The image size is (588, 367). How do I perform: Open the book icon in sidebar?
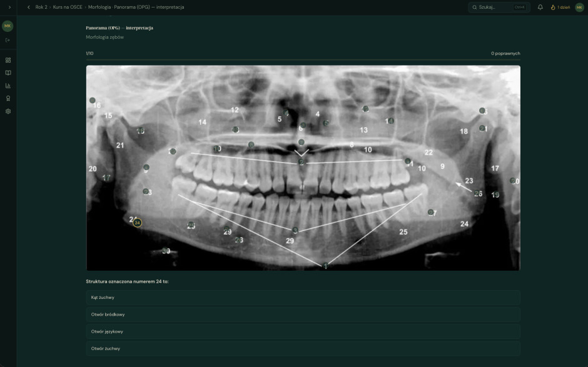point(8,73)
